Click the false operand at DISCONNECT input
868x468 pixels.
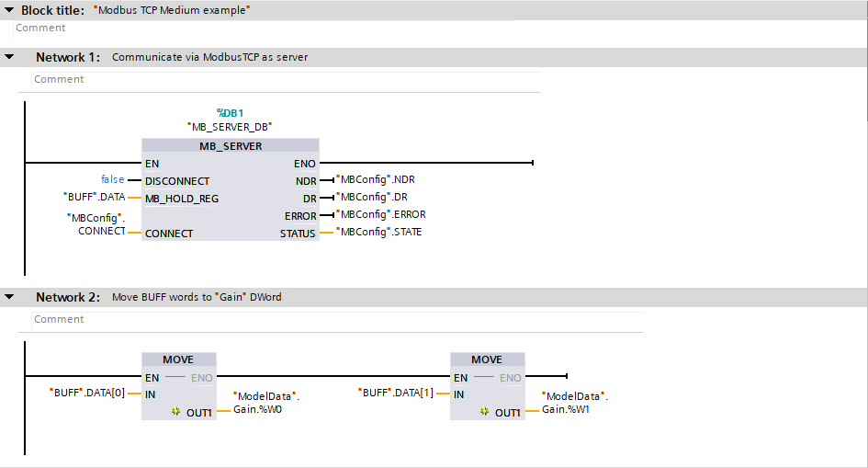(112, 180)
